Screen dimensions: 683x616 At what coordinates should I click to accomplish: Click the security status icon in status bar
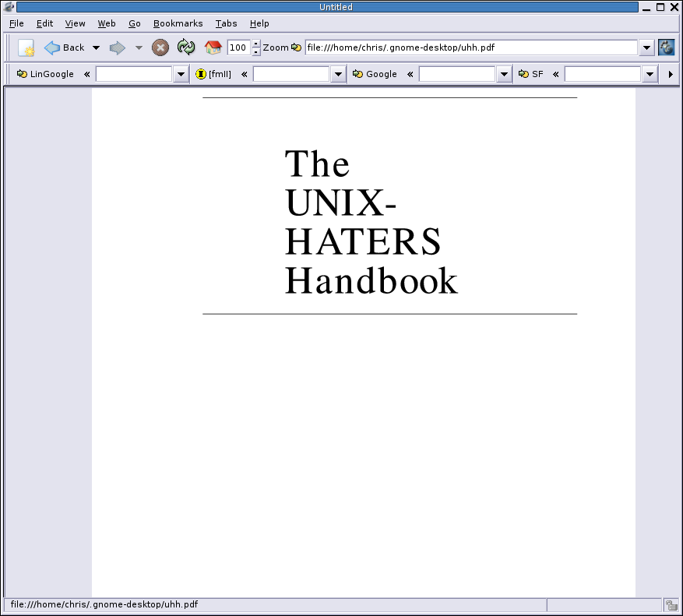(x=671, y=605)
